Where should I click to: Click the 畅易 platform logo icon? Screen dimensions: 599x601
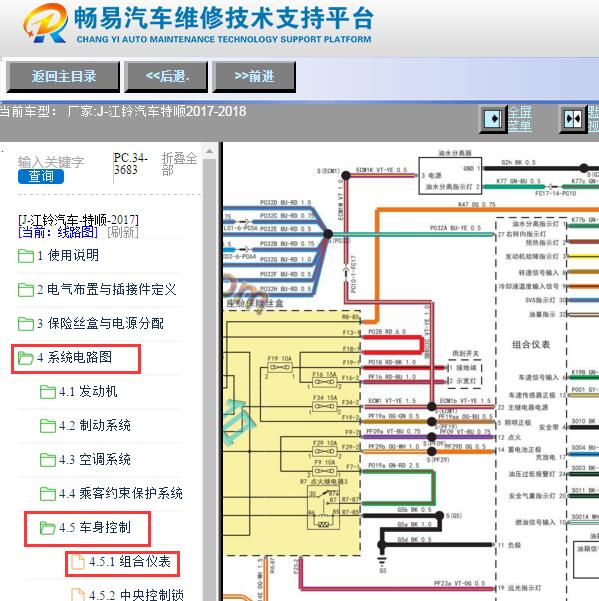click(x=45, y=23)
